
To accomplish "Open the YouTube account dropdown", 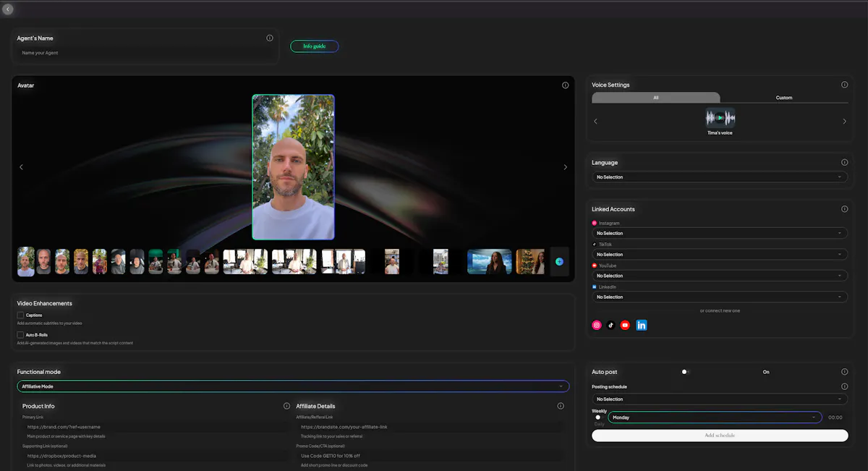I will (720, 276).
